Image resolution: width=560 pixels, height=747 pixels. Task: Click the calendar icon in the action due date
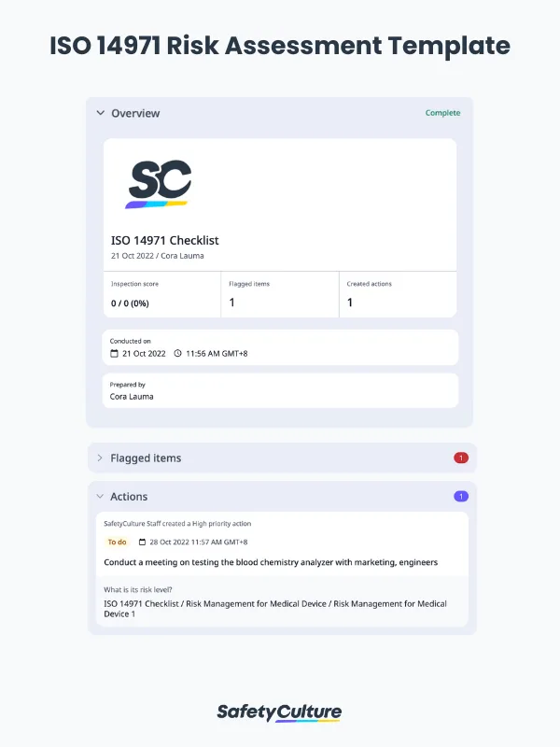coord(142,542)
